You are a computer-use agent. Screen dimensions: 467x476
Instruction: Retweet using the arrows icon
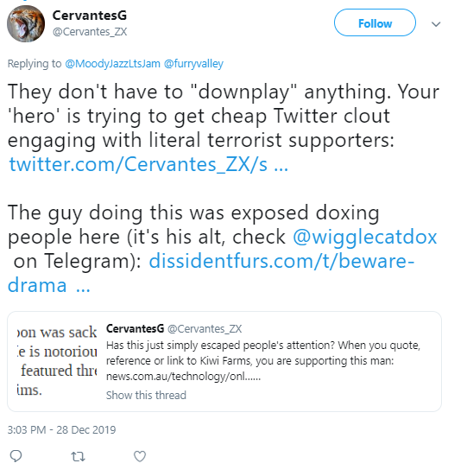[78, 456]
